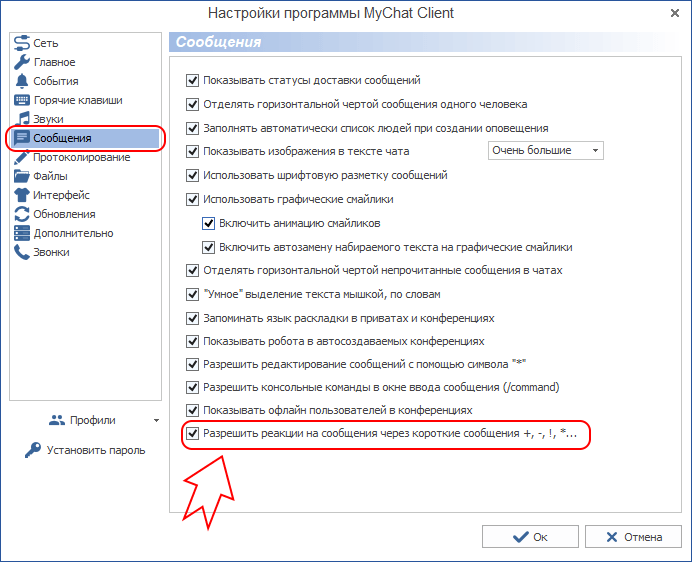Select the folder icon for Файлы

tap(22, 176)
